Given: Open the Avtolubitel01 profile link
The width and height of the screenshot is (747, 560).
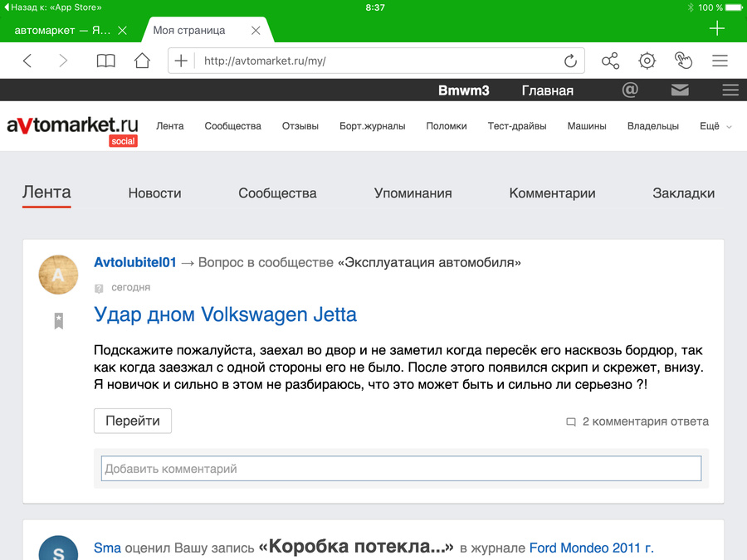Looking at the screenshot, I should point(134,262).
